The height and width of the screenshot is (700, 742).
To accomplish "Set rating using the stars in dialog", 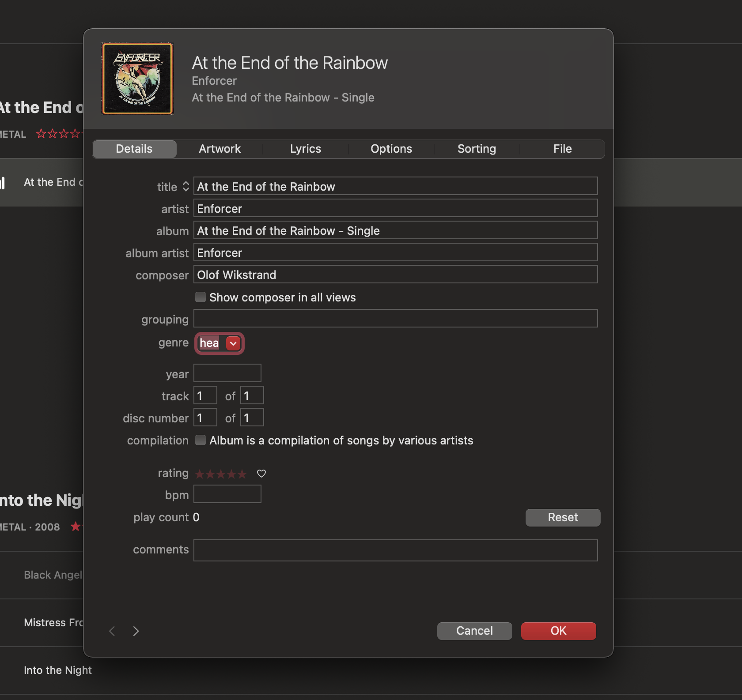I will 221,474.
